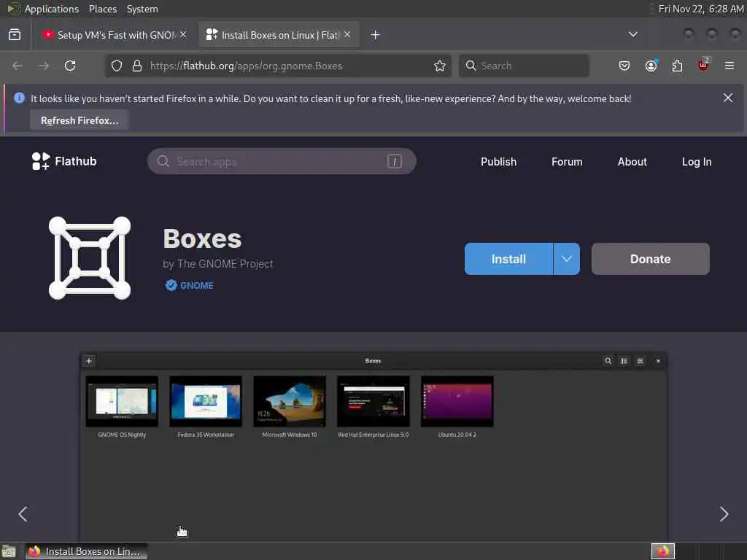Open the Places menu

coord(102,9)
